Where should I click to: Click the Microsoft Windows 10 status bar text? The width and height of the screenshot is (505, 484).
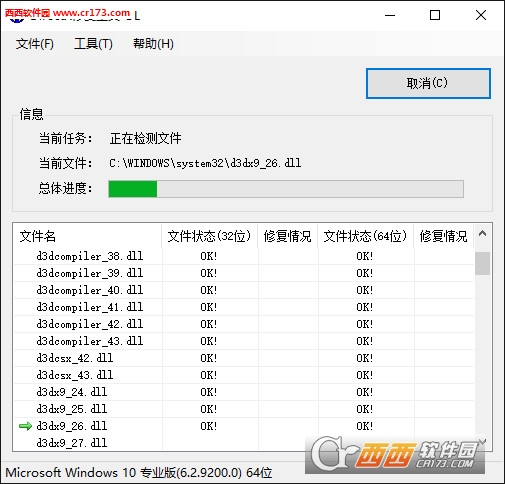tap(139, 473)
